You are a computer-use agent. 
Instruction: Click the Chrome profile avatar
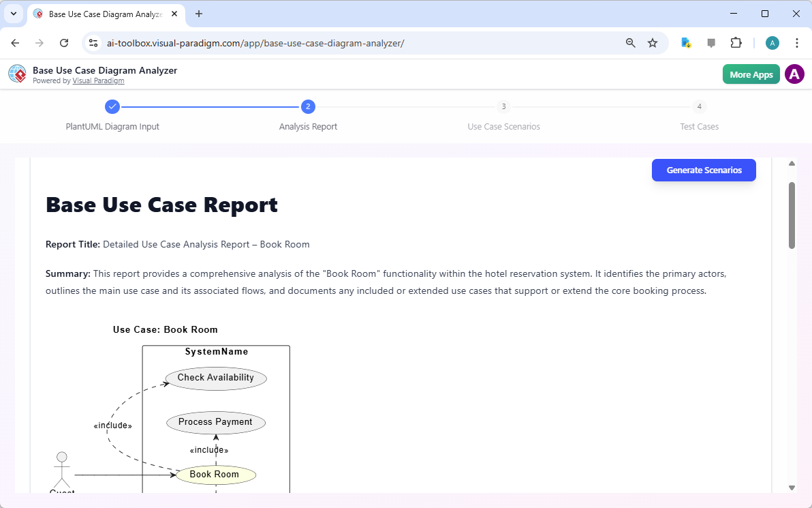coord(772,42)
